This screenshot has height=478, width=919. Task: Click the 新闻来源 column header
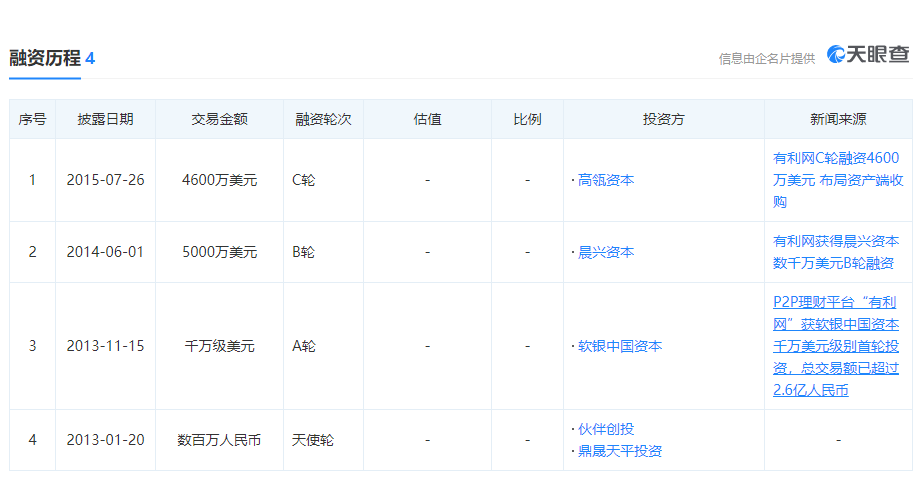click(x=838, y=119)
